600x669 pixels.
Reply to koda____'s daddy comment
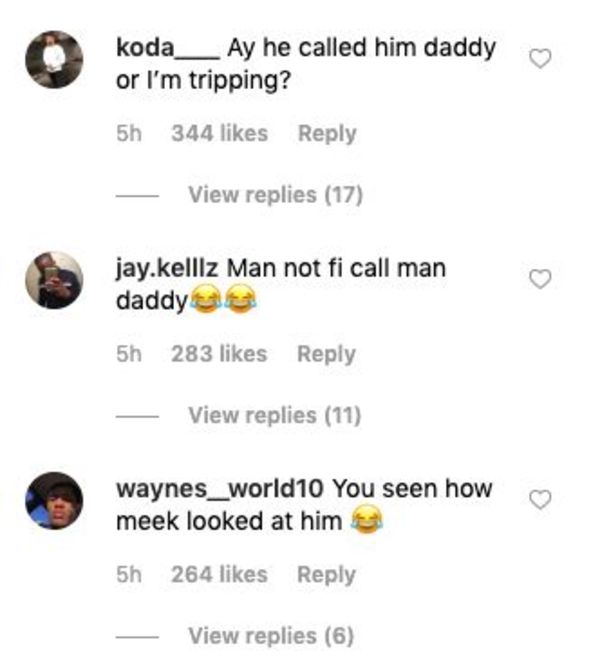coord(327,134)
